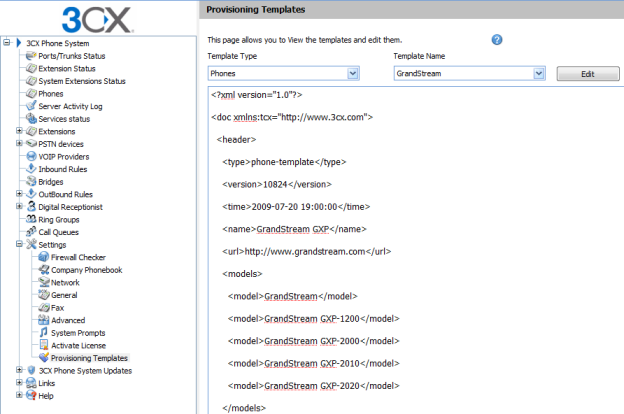The width and height of the screenshot is (624, 414).
Task: Click the Edit button
Action: 588,74
